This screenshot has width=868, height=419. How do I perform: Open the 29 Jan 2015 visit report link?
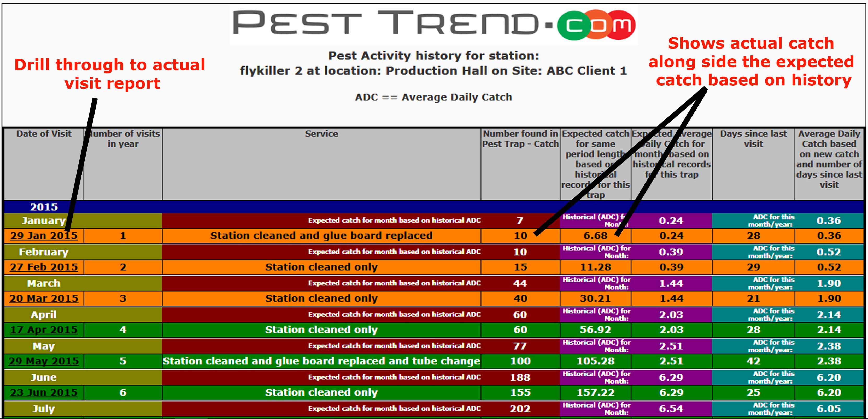[44, 236]
